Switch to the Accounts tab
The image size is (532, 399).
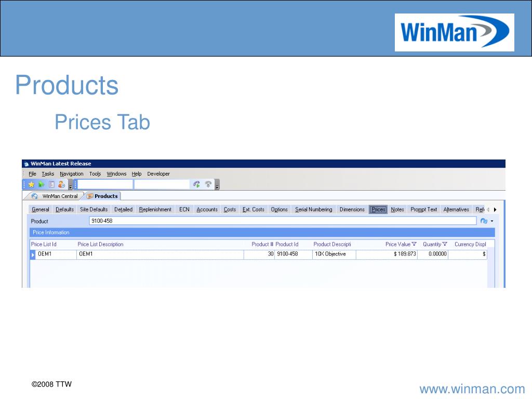(207, 210)
